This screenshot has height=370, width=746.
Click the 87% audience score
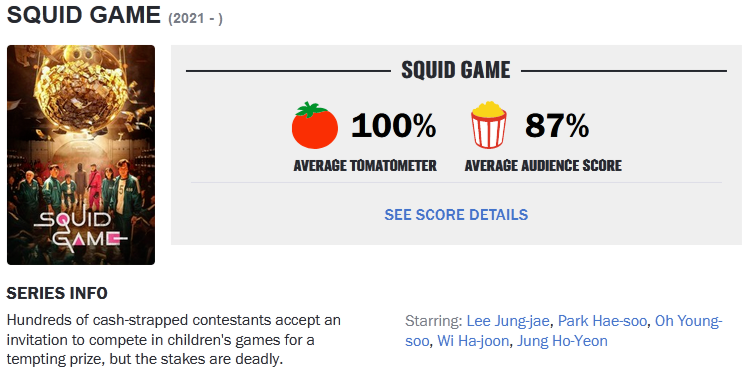[x=557, y=127]
